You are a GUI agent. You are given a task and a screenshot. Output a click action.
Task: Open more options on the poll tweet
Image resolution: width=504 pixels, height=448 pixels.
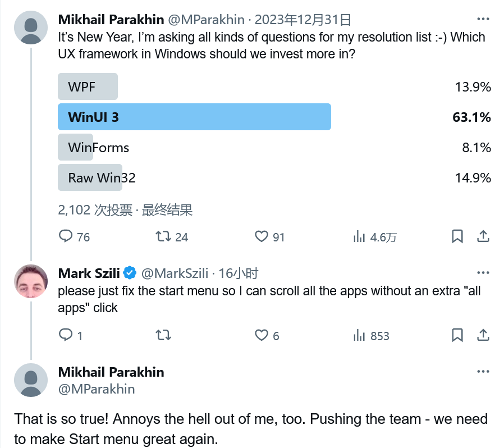click(483, 19)
